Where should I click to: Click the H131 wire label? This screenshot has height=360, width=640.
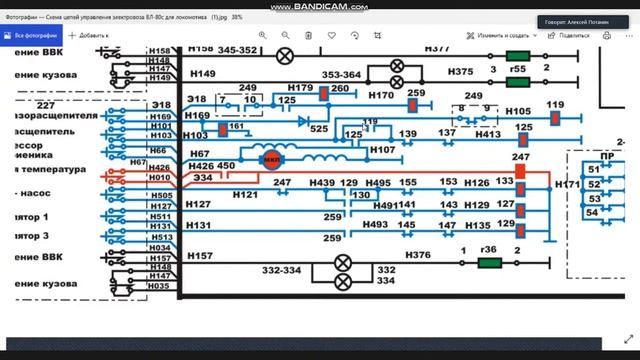coord(198,225)
